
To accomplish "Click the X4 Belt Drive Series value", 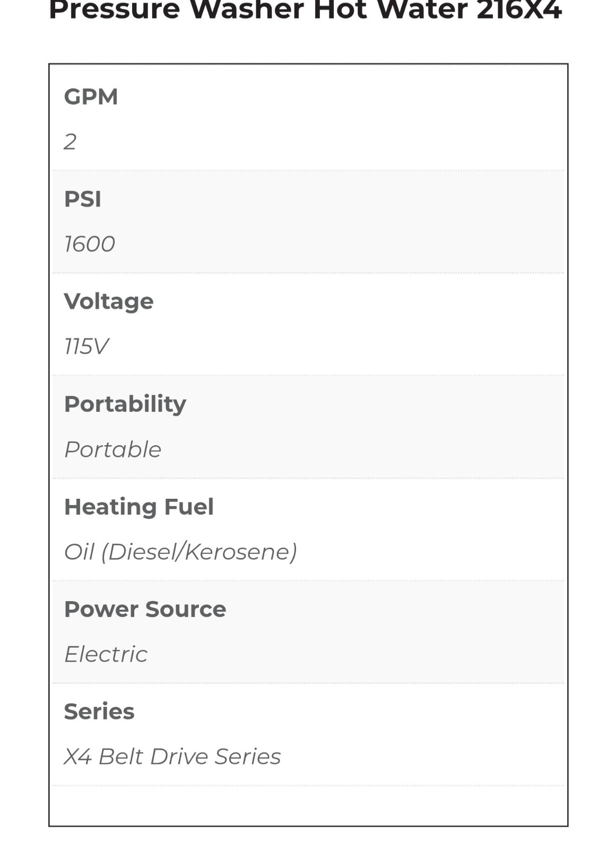I will [x=172, y=757].
